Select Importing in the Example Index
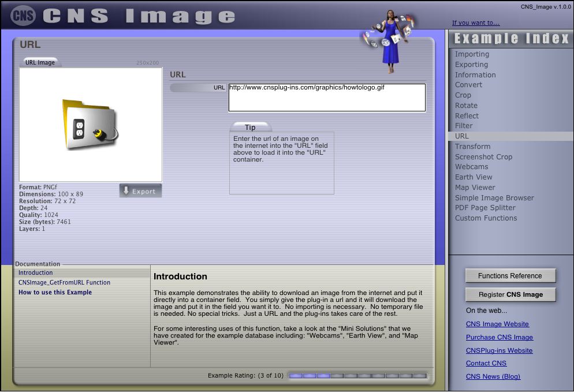 click(472, 54)
